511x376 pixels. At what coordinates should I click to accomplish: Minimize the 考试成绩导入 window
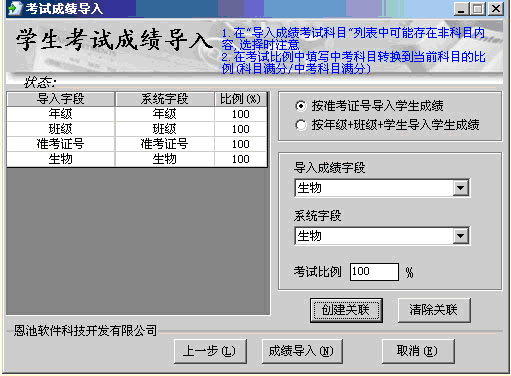tap(461, 9)
